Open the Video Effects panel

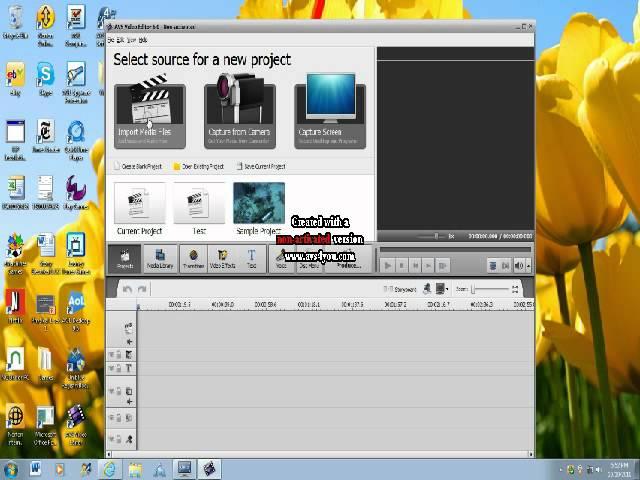pyautogui.click(x=222, y=259)
